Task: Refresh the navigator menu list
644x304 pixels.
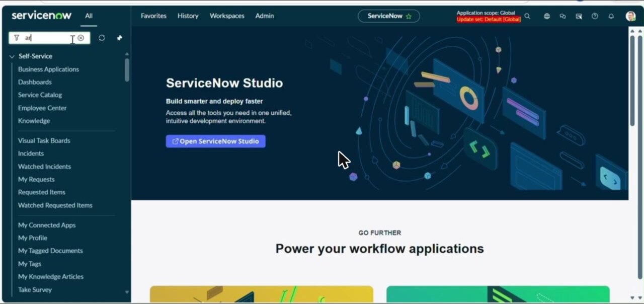Action: [x=102, y=38]
